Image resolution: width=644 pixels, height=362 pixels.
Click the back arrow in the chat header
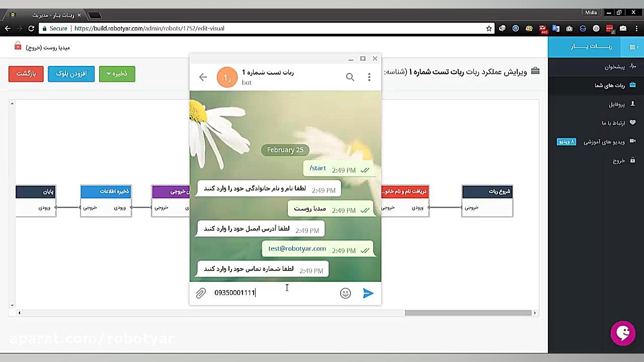click(x=203, y=77)
